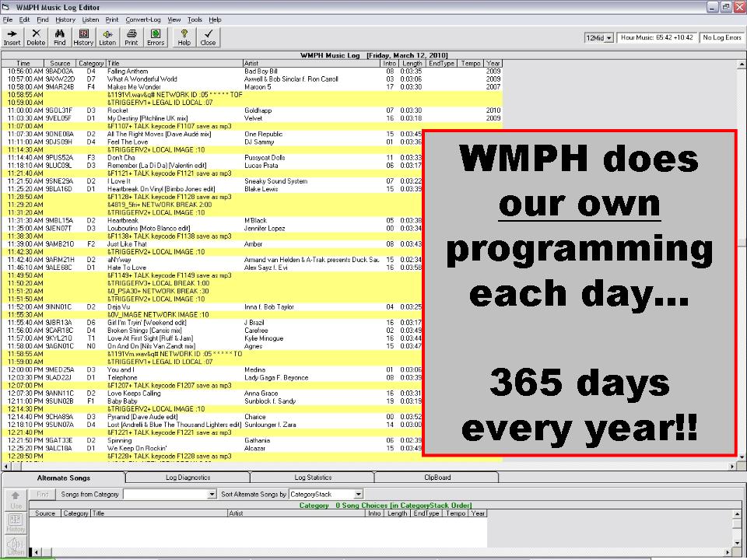Select the ClipBoard tab

(437, 478)
